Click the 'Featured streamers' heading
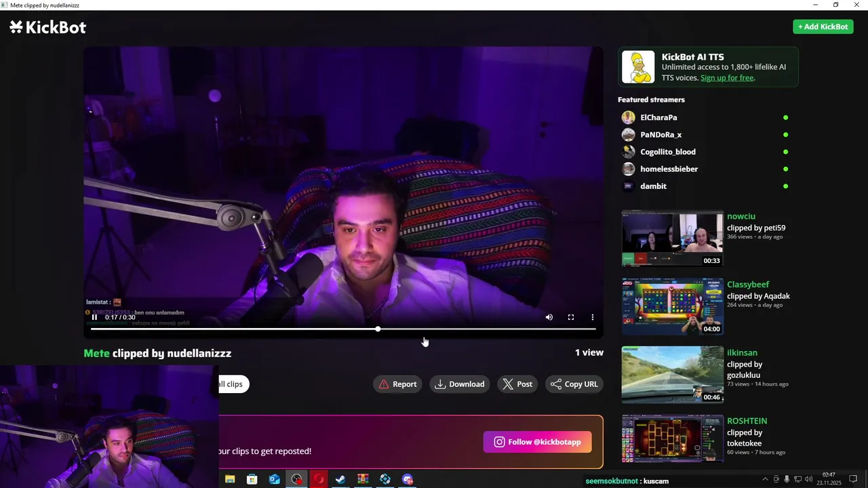The image size is (868, 488). (x=651, y=100)
